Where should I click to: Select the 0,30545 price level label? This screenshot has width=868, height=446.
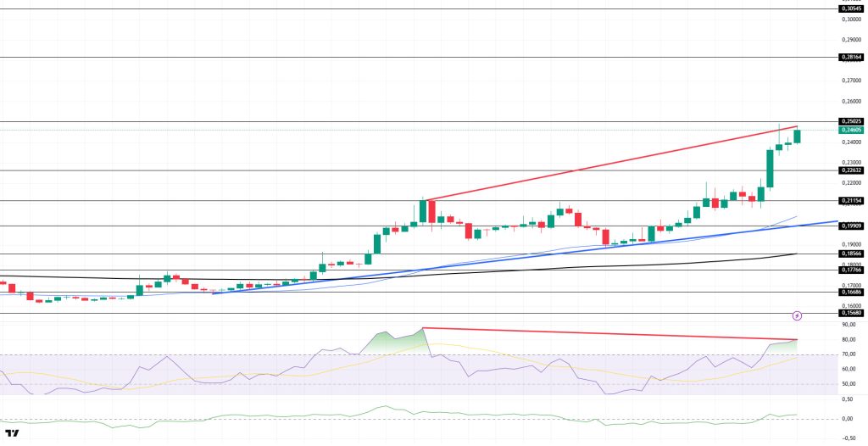point(851,8)
